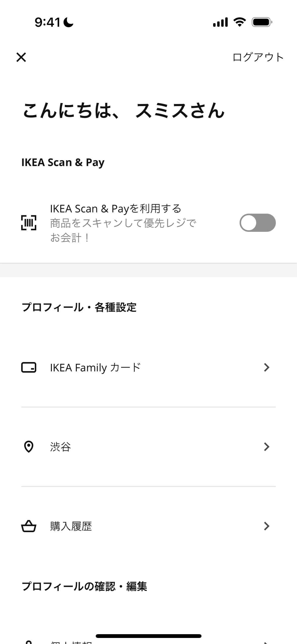297x644 pixels.
Task: Tap the battery indicator in status bar
Action: [x=262, y=22]
